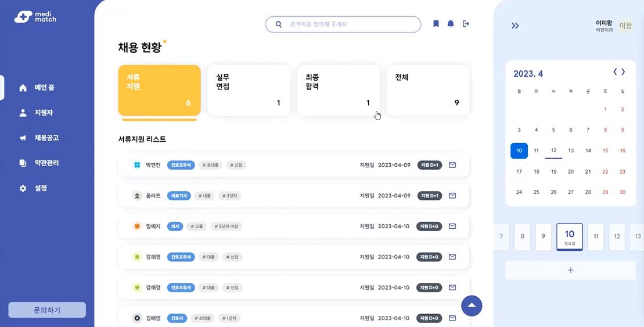This screenshot has height=327, width=644.
Task: Click the mail icon for 박연진
Action: 452,165
